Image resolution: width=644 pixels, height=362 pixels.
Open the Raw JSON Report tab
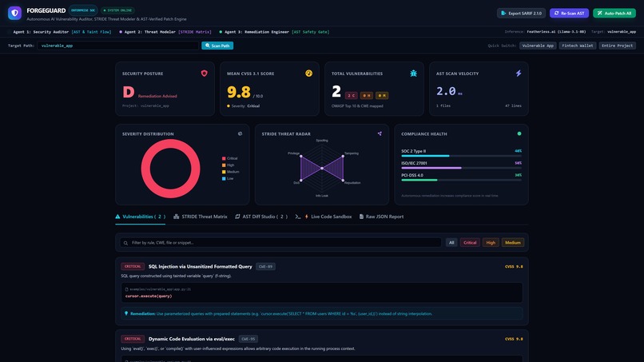pyautogui.click(x=382, y=217)
